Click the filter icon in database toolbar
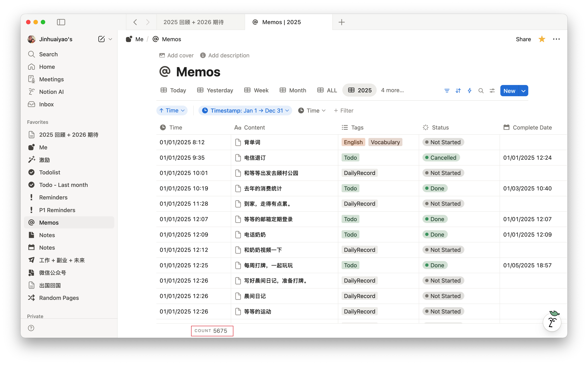 tap(447, 91)
